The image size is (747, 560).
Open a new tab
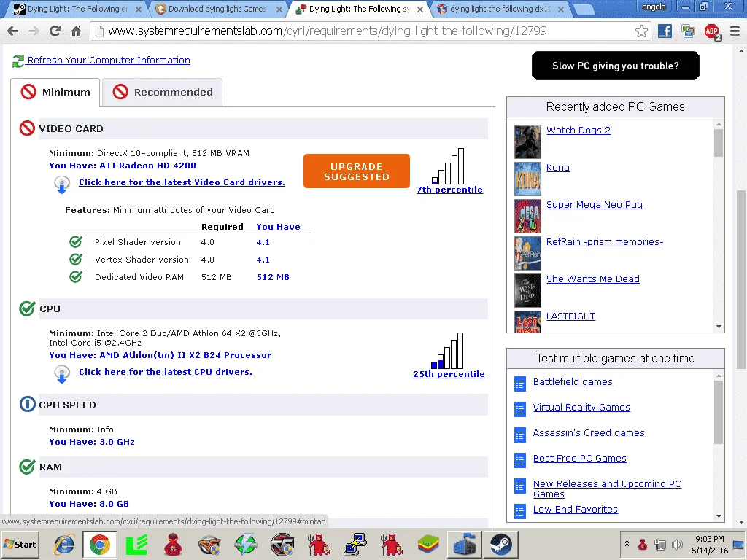coord(583,9)
